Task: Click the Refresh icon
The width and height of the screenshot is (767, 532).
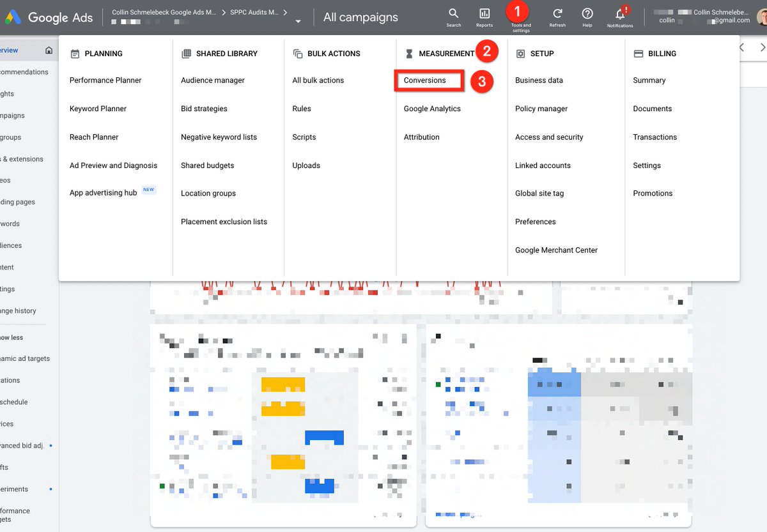Action: [557, 17]
